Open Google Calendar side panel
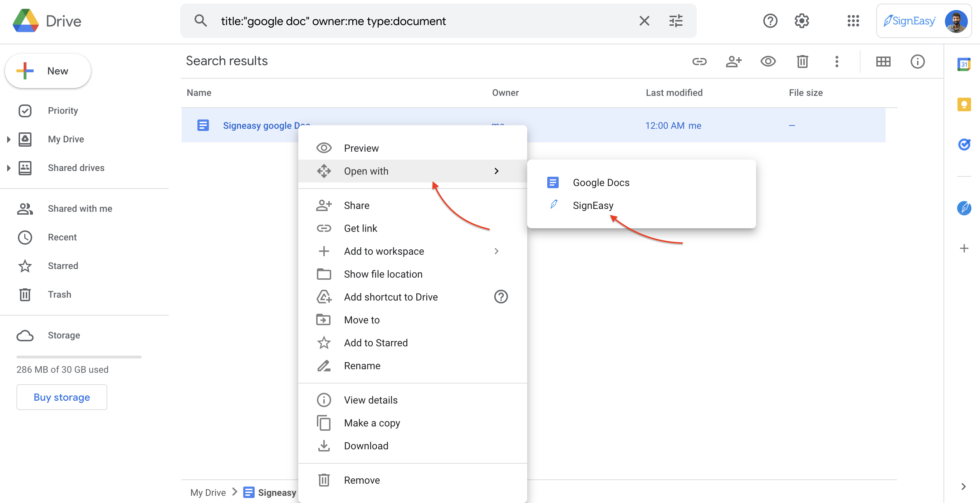This screenshot has width=980, height=503. pyautogui.click(x=964, y=64)
